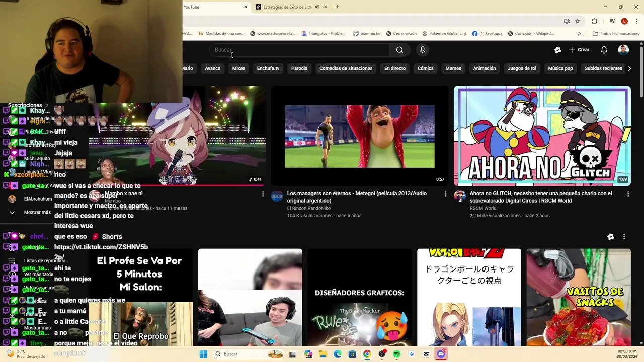Open El Rincon RandoNiko channel name
644x362 pixels.
[309, 208]
